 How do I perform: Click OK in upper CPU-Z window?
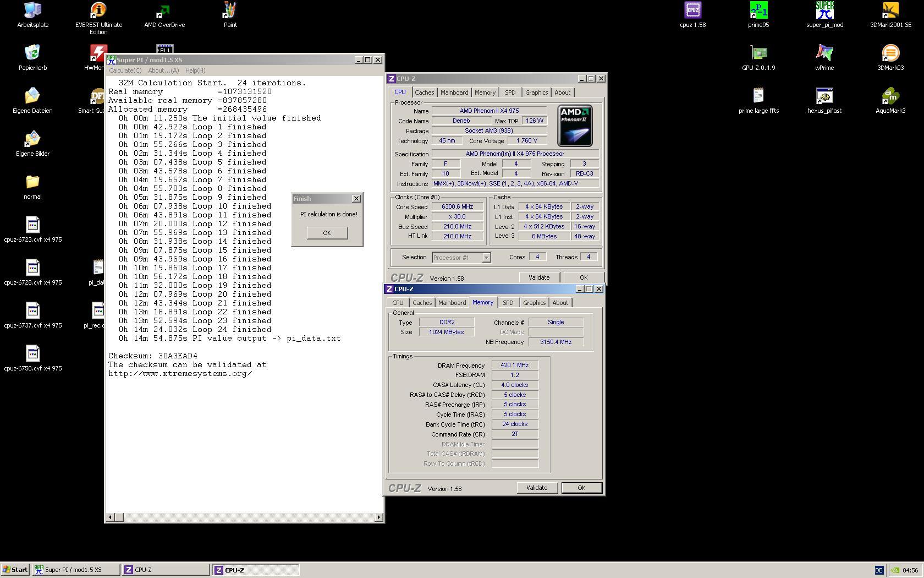[584, 277]
